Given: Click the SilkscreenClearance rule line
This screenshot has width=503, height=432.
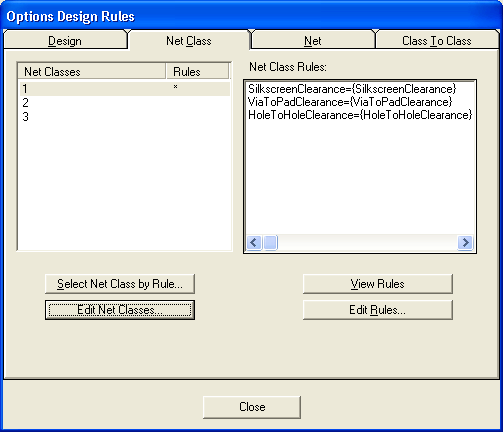Looking at the screenshot, I should [352, 89].
